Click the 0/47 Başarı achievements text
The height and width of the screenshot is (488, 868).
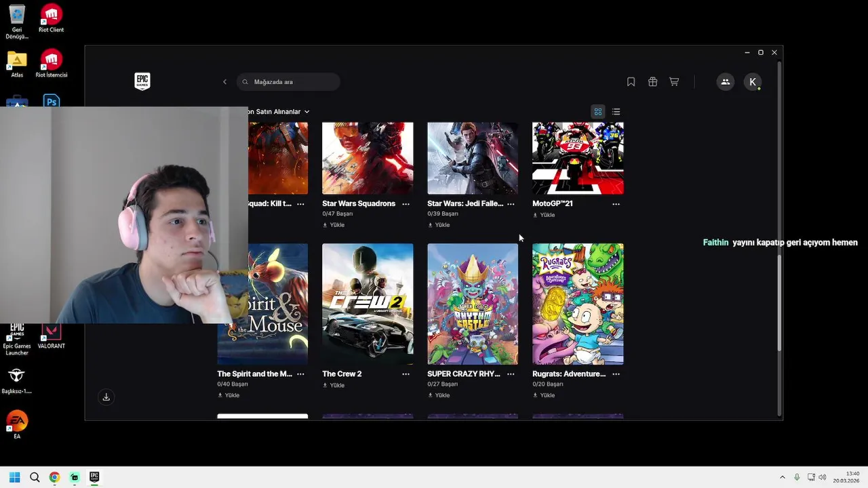coord(338,214)
